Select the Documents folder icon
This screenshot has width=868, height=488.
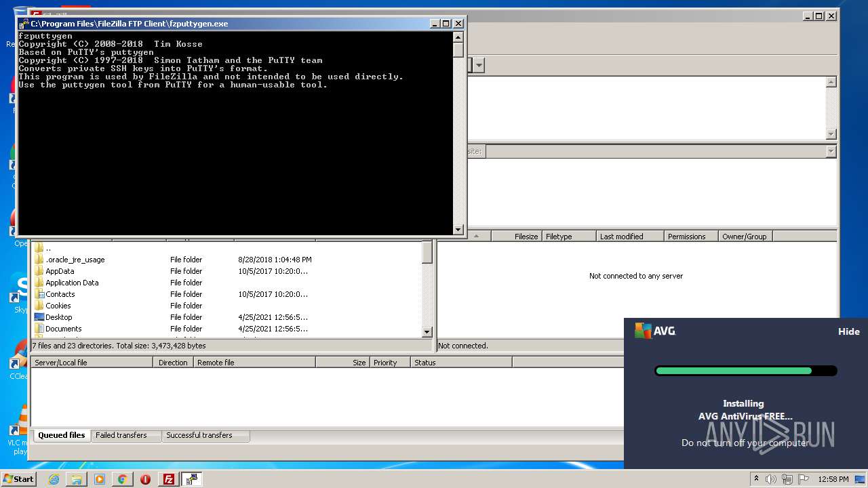(x=39, y=329)
